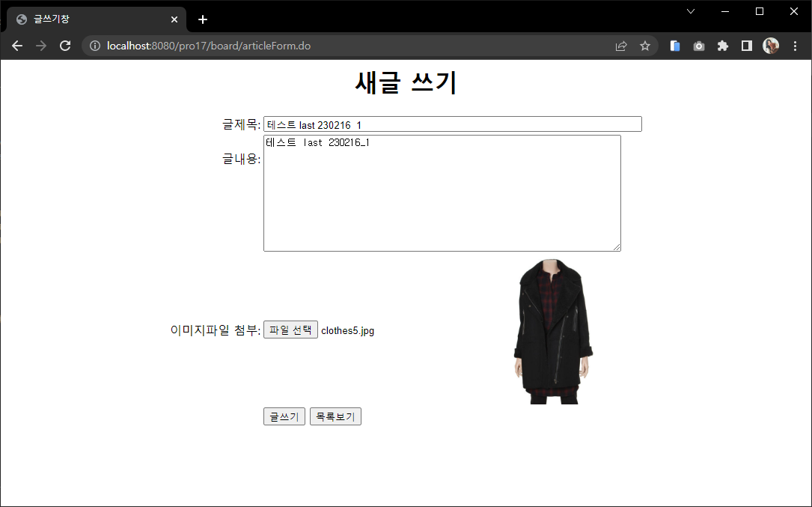Focus the 글내용 content textarea
The height and width of the screenshot is (507, 812).
point(442,193)
